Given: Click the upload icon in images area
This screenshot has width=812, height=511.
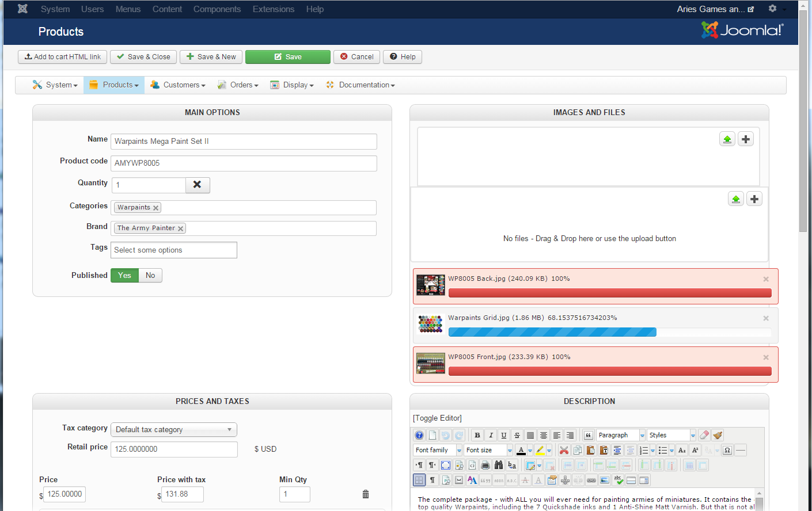Looking at the screenshot, I should pos(727,139).
